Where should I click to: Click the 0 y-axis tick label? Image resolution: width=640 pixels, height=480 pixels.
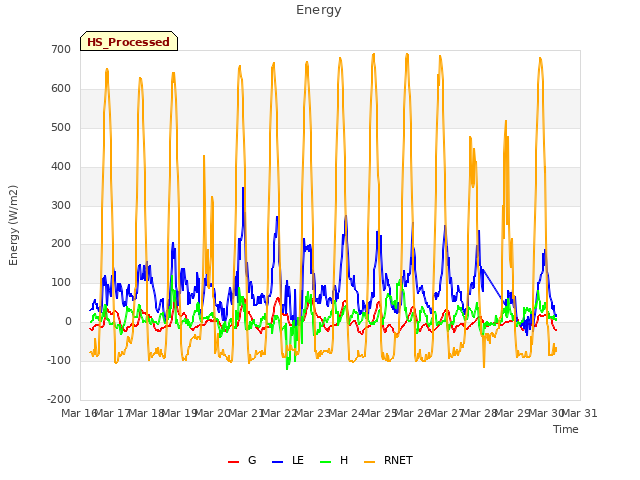68,322
